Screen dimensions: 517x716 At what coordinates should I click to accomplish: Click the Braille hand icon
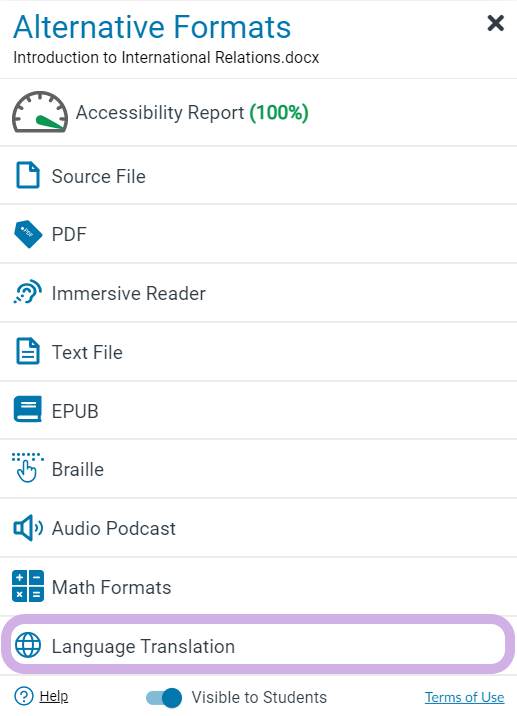(x=27, y=468)
